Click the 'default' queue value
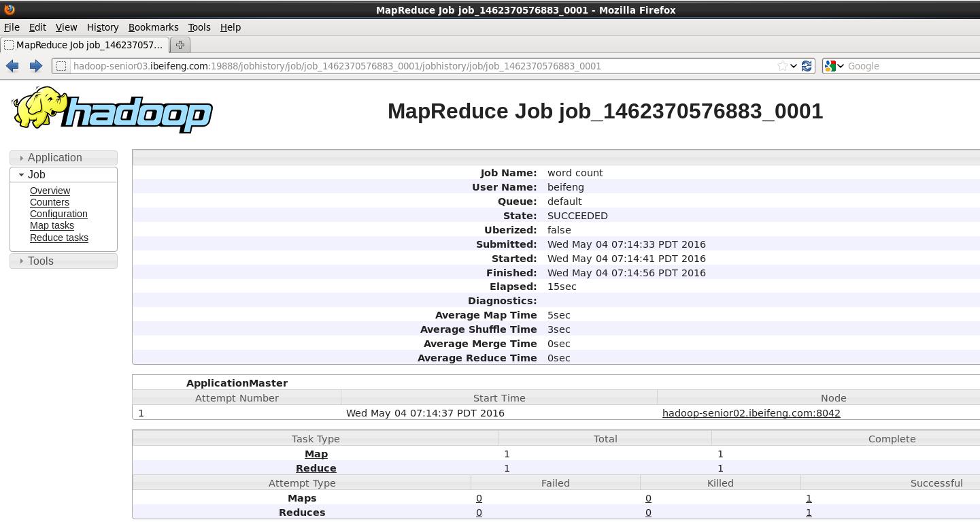The image size is (980, 522). point(564,201)
